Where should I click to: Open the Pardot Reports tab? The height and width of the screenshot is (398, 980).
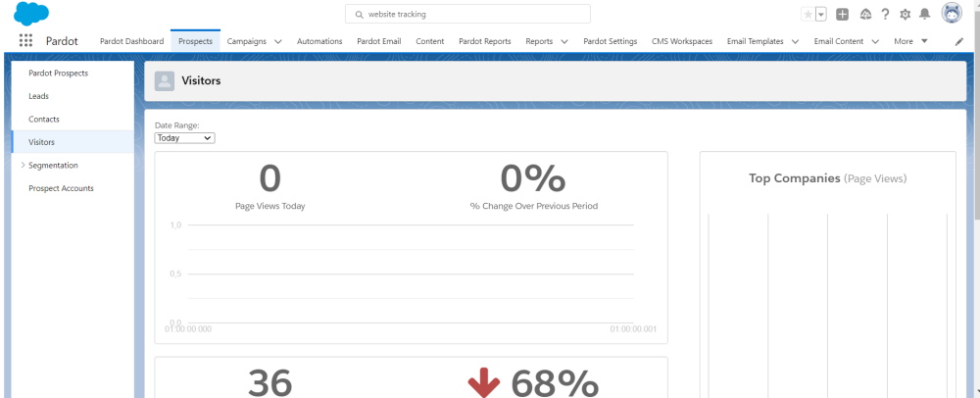[x=485, y=41]
